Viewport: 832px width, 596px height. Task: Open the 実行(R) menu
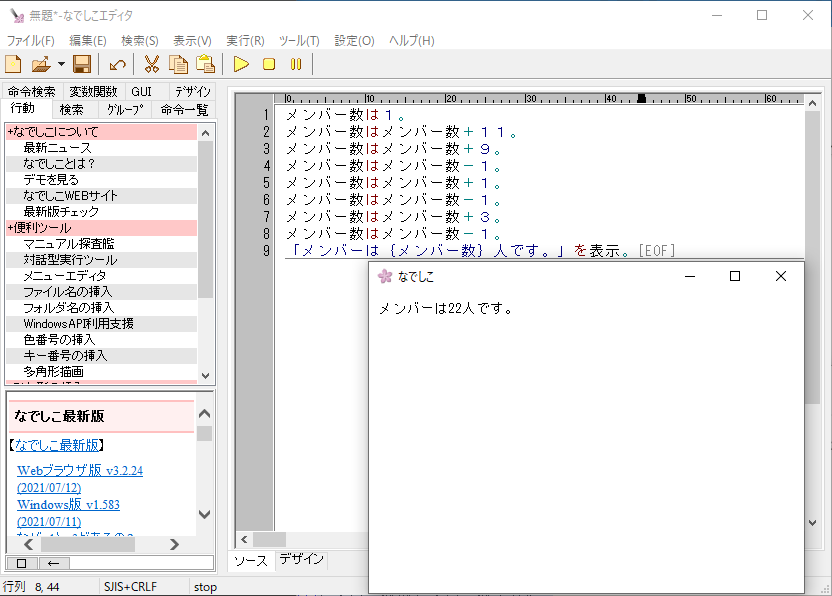(245, 41)
